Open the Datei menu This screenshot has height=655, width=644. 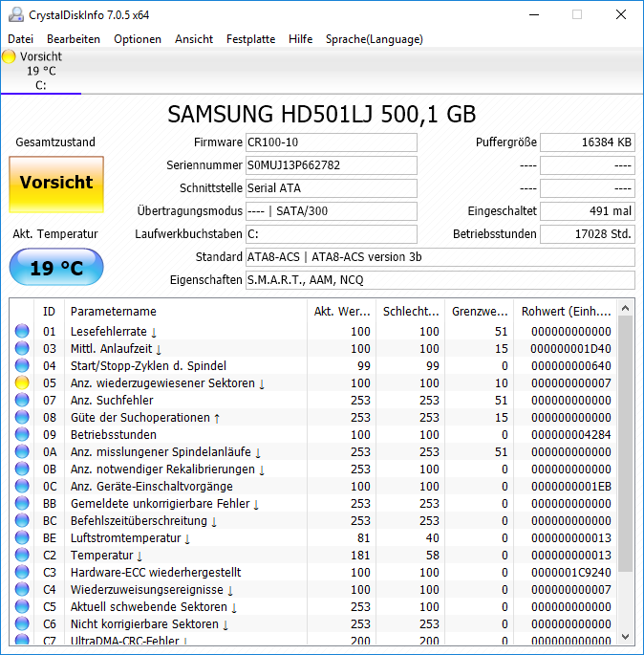pos(20,39)
